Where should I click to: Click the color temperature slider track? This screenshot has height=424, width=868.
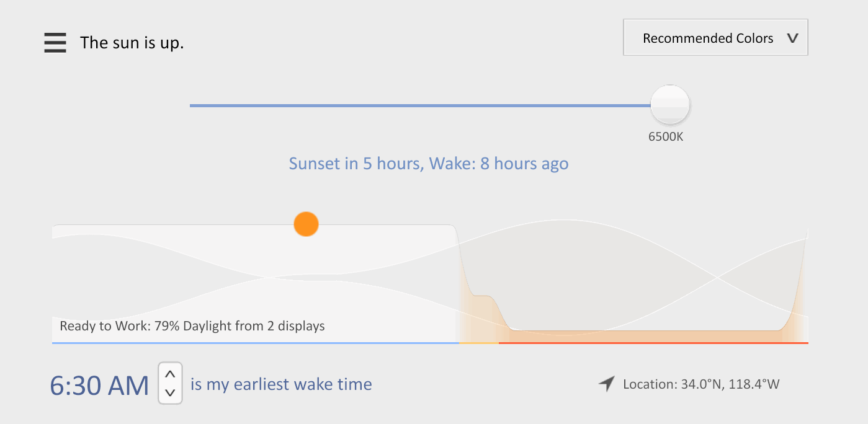pyautogui.click(x=420, y=106)
